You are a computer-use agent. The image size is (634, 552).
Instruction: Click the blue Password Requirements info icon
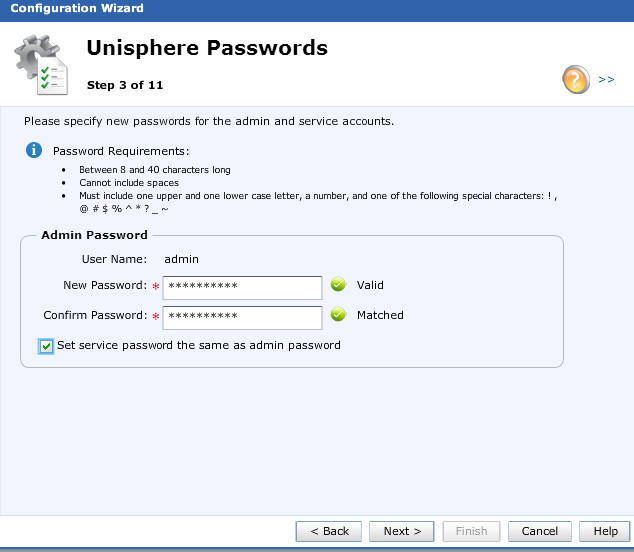point(34,150)
